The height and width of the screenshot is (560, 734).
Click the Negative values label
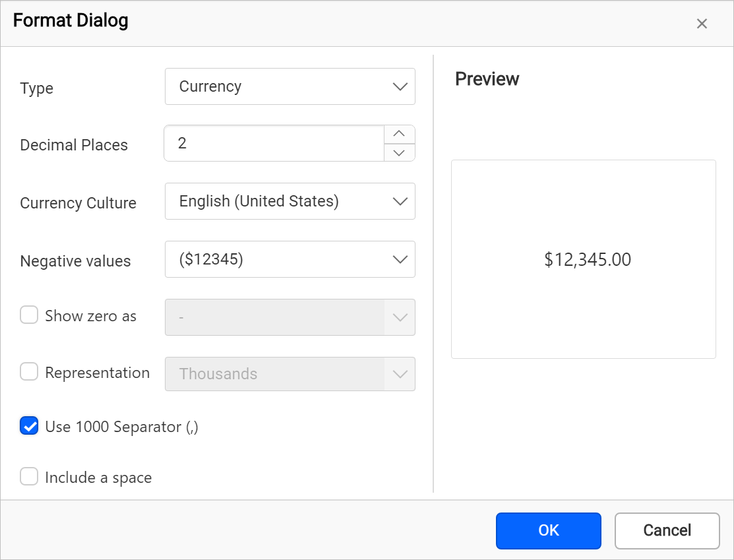(x=75, y=261)
